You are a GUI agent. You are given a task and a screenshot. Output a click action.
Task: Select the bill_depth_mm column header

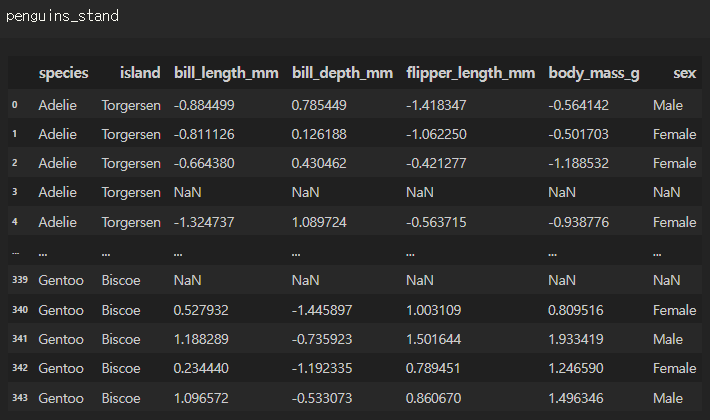[342, 73]
